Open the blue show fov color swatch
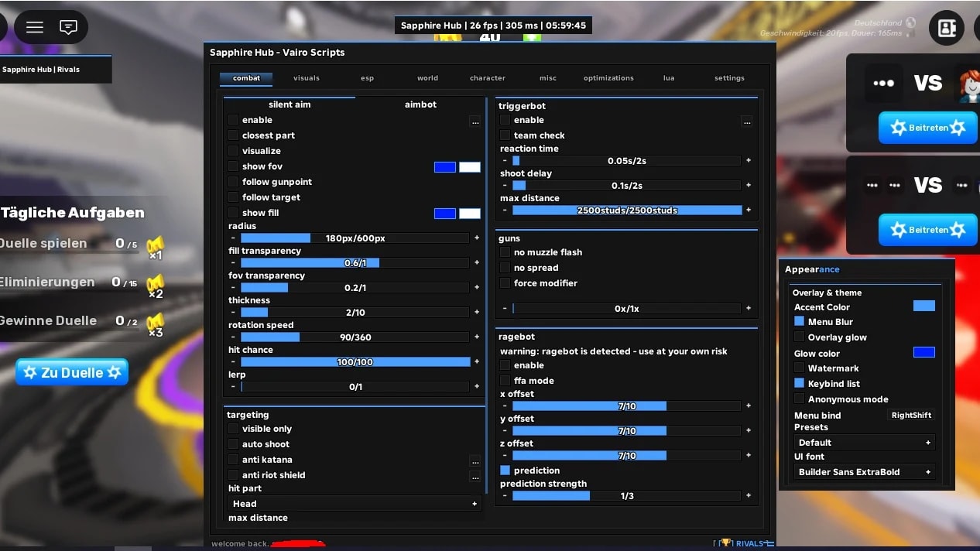The image size is (980, 551). pos(445,167)
